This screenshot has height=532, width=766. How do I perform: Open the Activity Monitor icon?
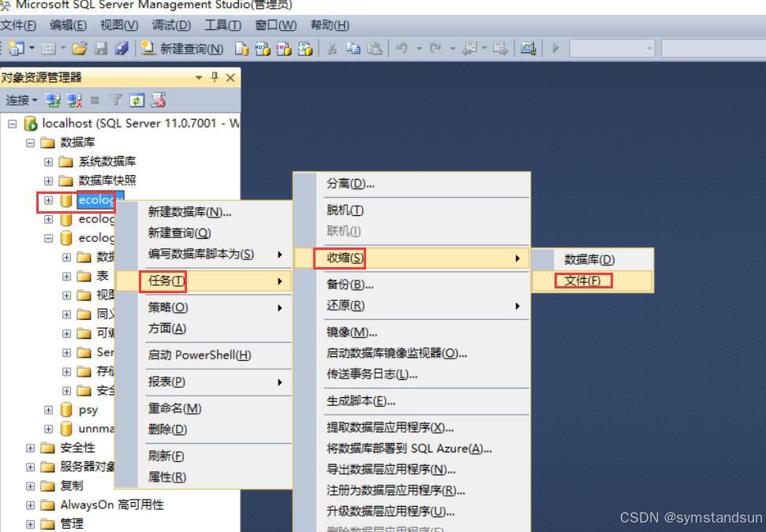click(x=528, y=48)
